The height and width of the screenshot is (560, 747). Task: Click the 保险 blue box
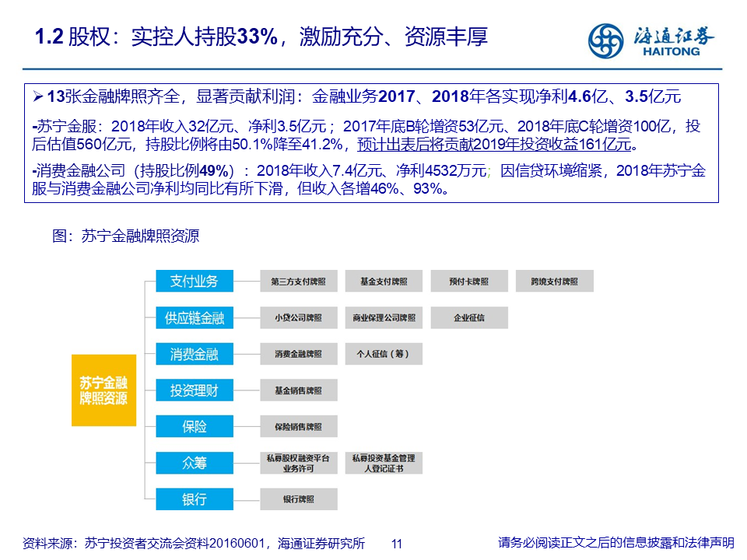click(195, 426)
